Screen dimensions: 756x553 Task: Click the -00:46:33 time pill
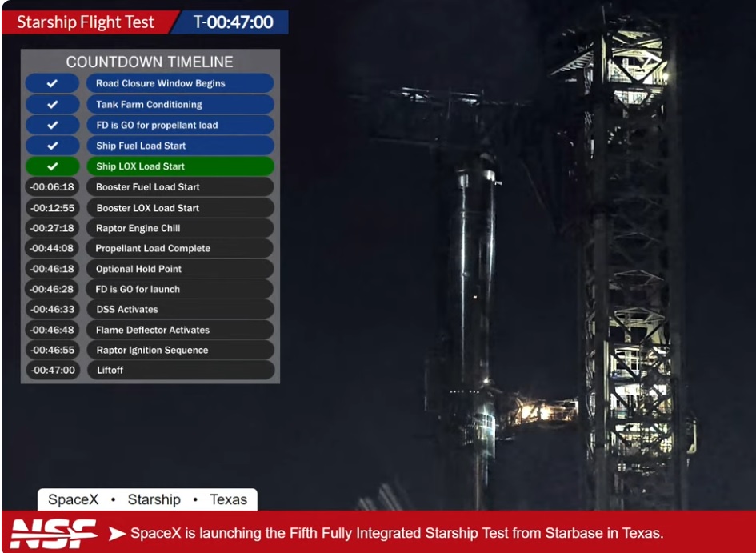[x=52, y=310]
